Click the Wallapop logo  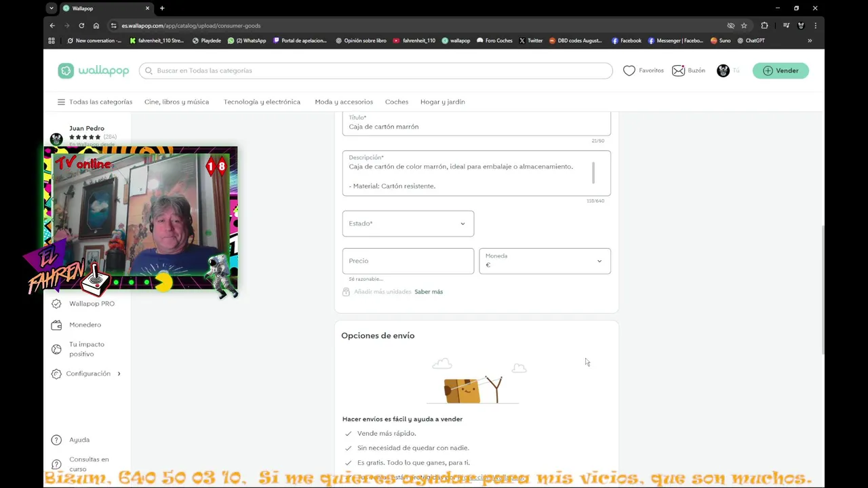point(94,70)
